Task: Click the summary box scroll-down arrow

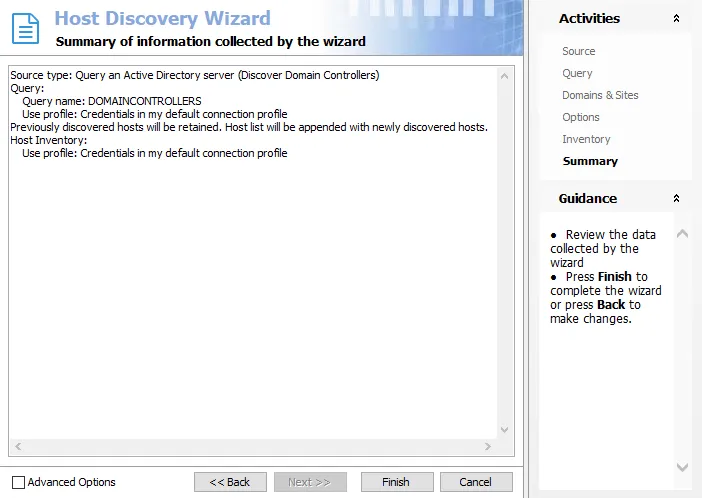Action: point(504,430)
